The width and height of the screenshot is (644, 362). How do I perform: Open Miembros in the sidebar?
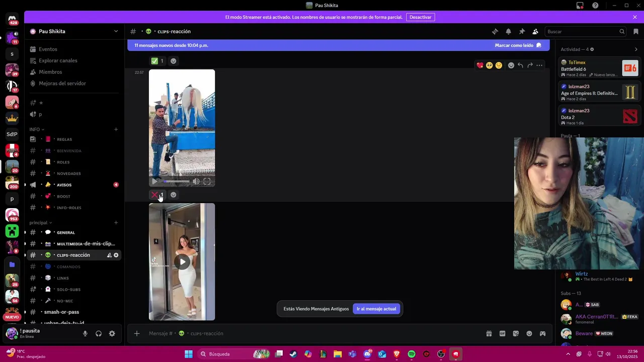point(74,72)
